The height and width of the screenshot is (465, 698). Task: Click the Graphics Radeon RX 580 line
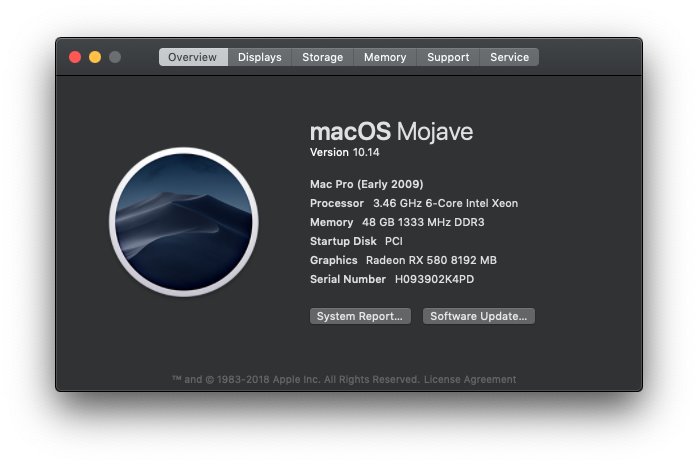tap(403, 260)
